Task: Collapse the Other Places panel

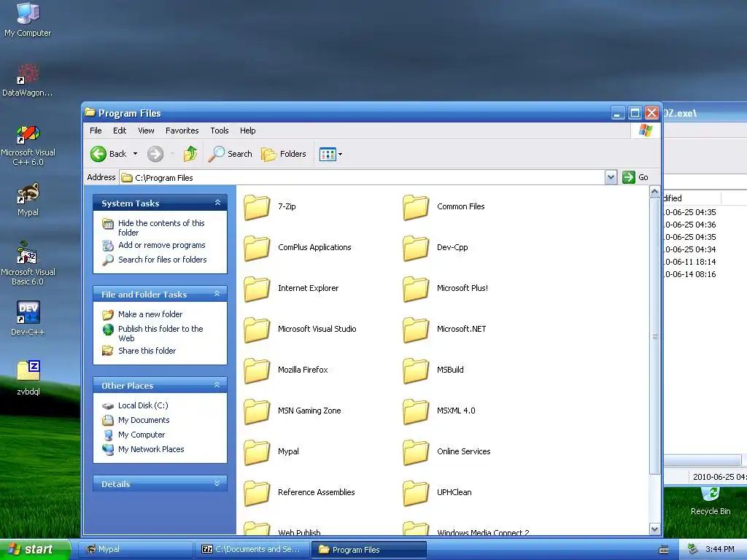Action: (217, 385)
